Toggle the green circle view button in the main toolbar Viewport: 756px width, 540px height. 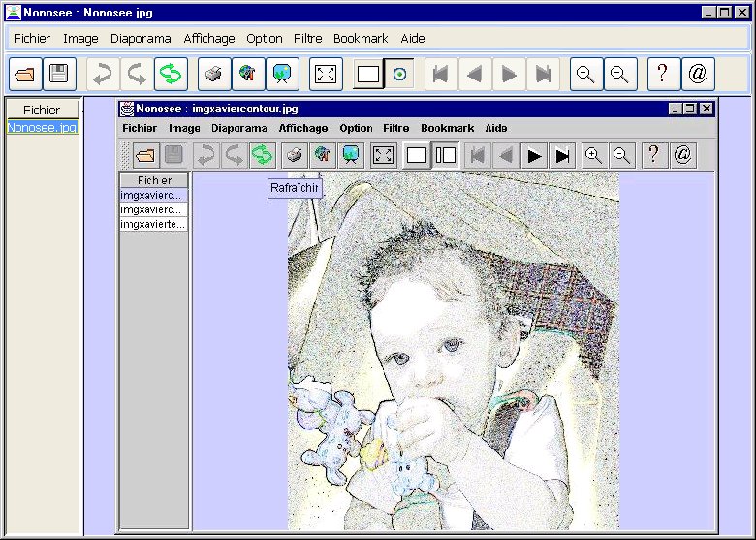pos(399,74)
